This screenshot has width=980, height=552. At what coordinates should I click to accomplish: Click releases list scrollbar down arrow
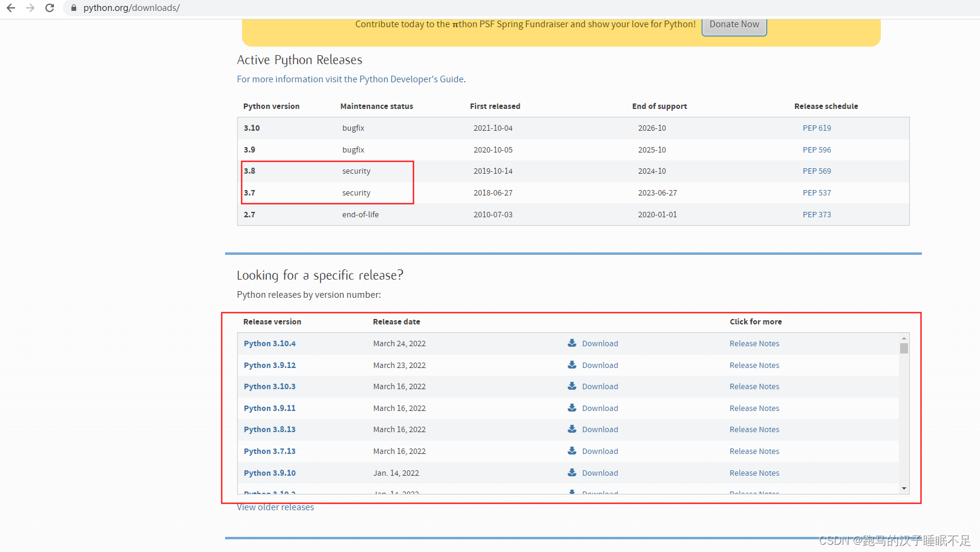click(904, 488)
